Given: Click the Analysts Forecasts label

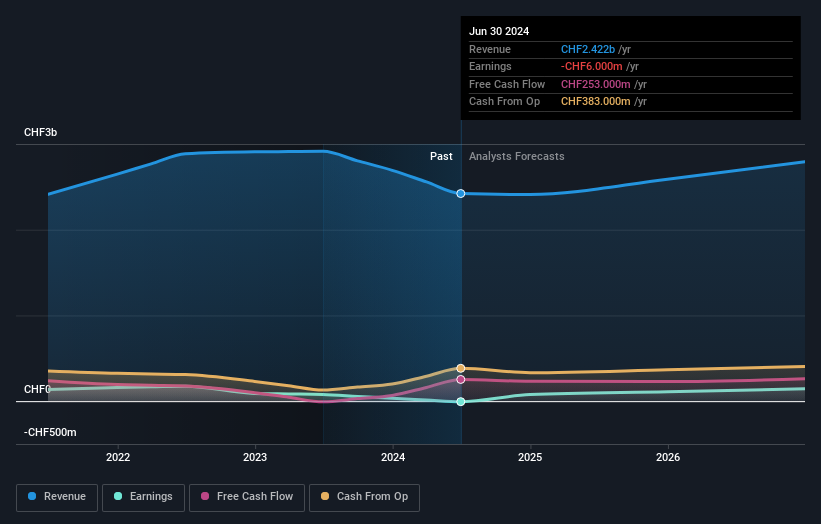Looking at the screenshot, I should 516,157.
